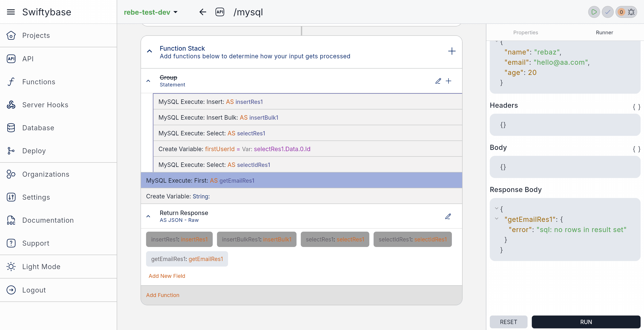The width and height of the screenshot is (644, 330).
Task: Select MySQL Execute: Insert Bulk row
Action: (x=308, y=117)
